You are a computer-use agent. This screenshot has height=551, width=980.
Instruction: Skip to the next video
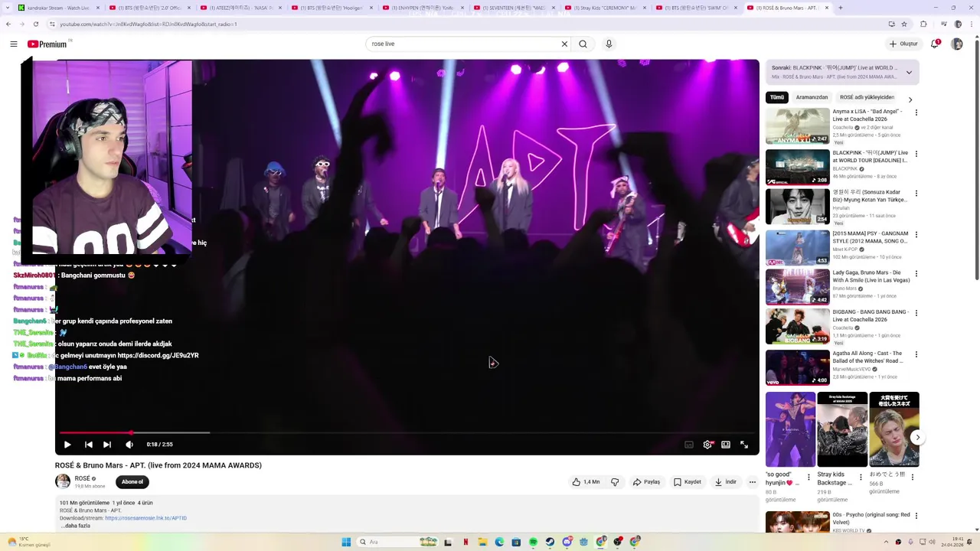[x=107, y=445]
